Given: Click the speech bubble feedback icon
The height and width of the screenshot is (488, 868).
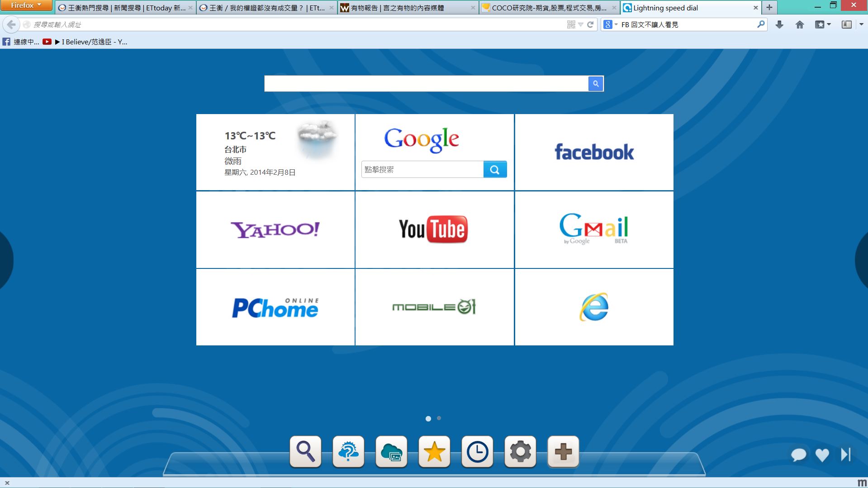Looking at the screenshot, I should [798, 455].
